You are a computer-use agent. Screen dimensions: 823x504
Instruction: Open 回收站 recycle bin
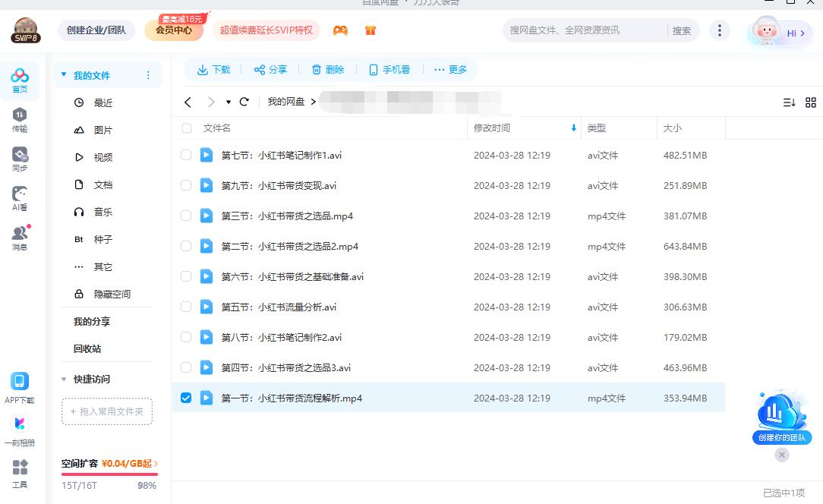(87, 348)
